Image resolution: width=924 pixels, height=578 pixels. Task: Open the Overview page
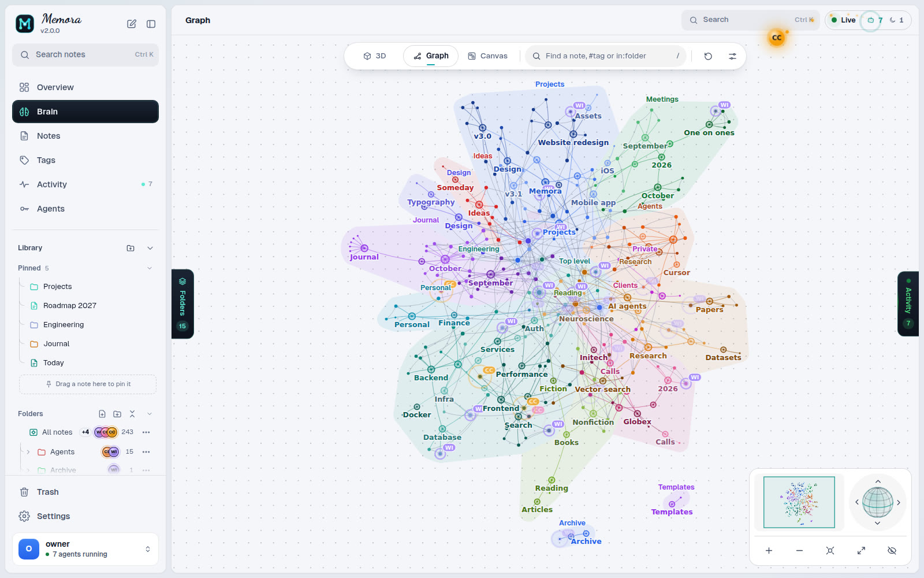[x=85, y=87]
